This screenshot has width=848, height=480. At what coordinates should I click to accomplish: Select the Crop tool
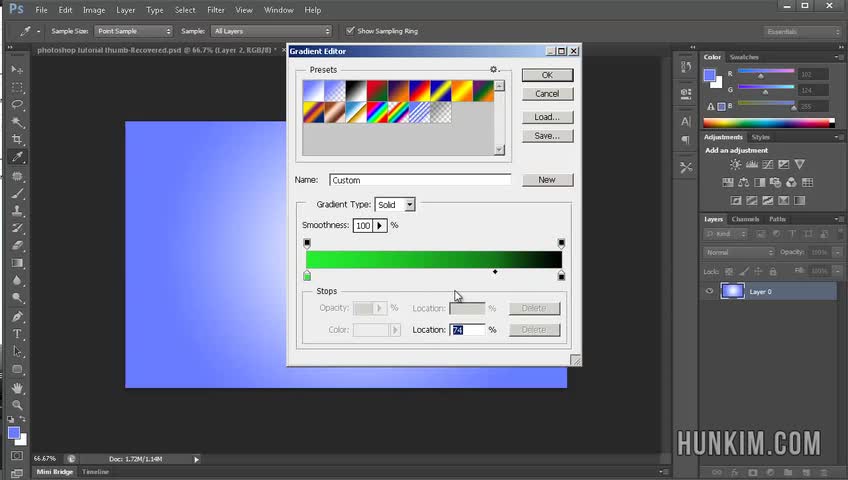tap(17, 139)
